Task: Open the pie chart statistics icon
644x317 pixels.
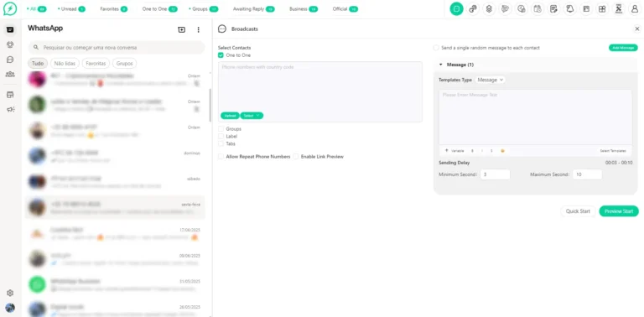Action: tap(522, 9)
